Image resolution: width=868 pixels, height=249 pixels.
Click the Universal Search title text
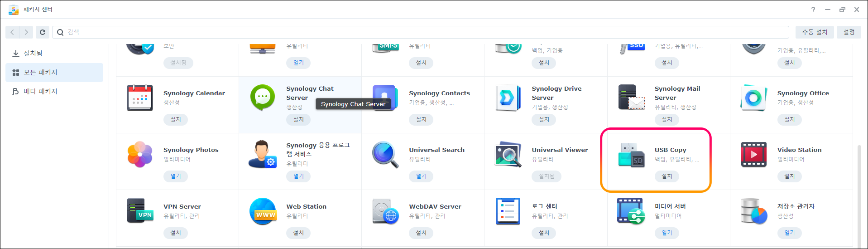(436, 150)
